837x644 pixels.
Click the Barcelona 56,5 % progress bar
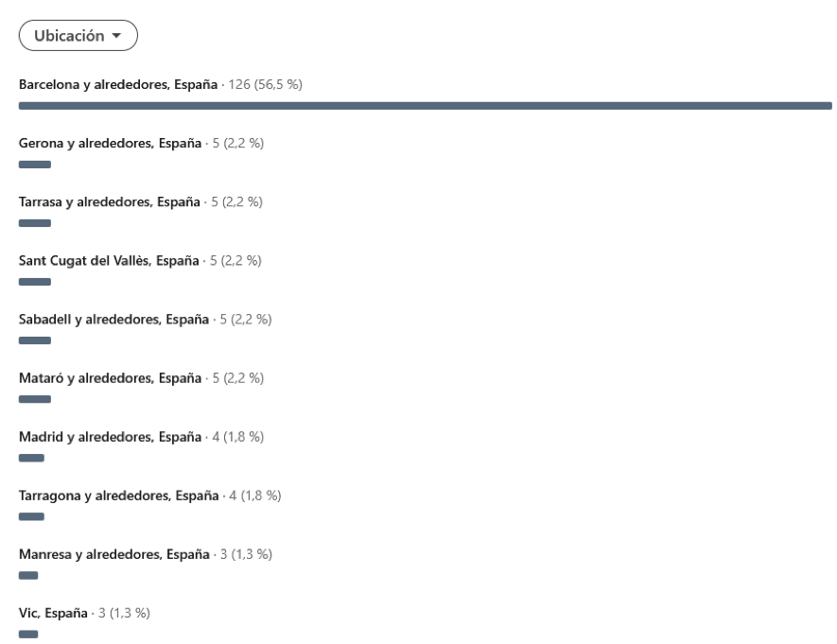click(425, 106)
